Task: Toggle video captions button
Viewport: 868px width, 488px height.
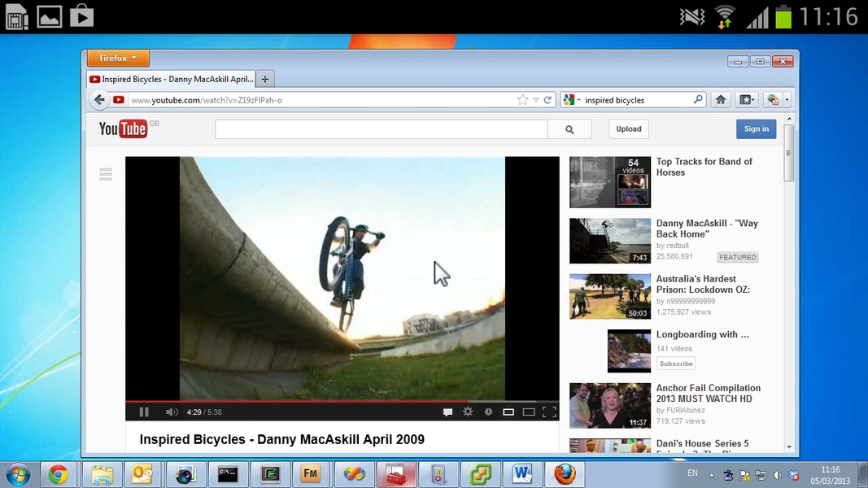Action: (x=447, y=412)
